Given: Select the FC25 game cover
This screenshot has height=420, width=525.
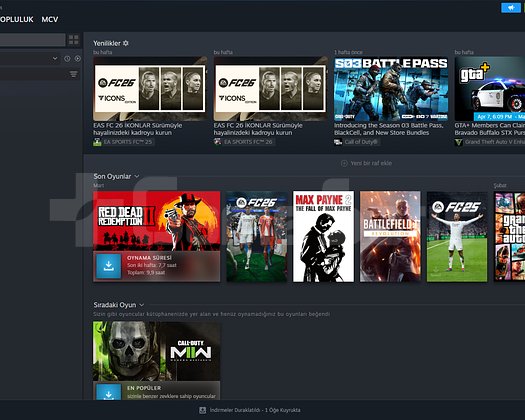Looking at the screenshot, I should [457, 236].
